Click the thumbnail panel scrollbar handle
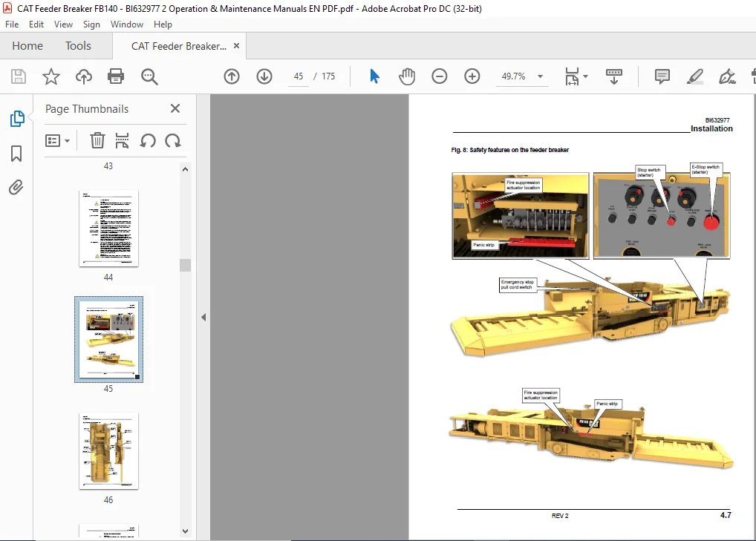 point(185,265)
